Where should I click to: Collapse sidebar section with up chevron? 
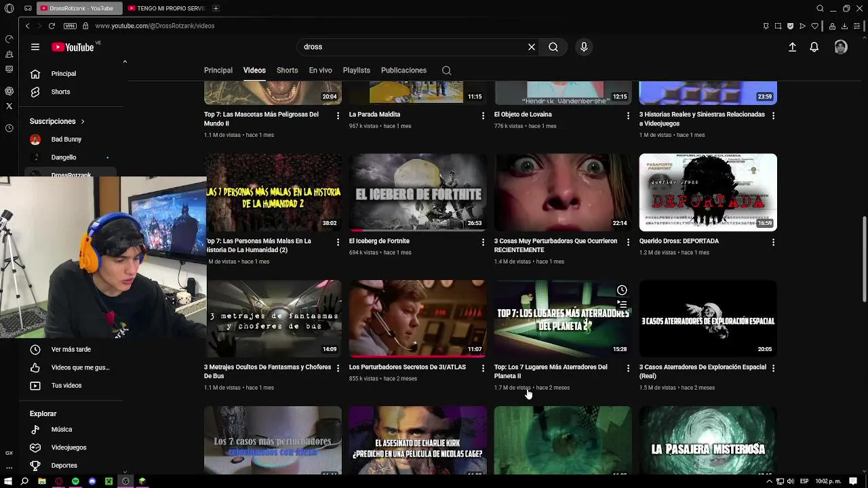point(125,62)
